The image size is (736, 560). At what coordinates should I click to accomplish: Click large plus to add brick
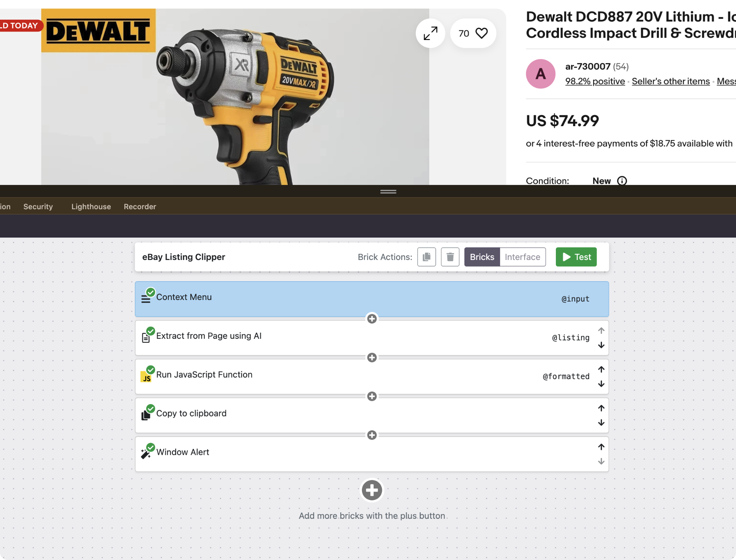click(372, 490)
